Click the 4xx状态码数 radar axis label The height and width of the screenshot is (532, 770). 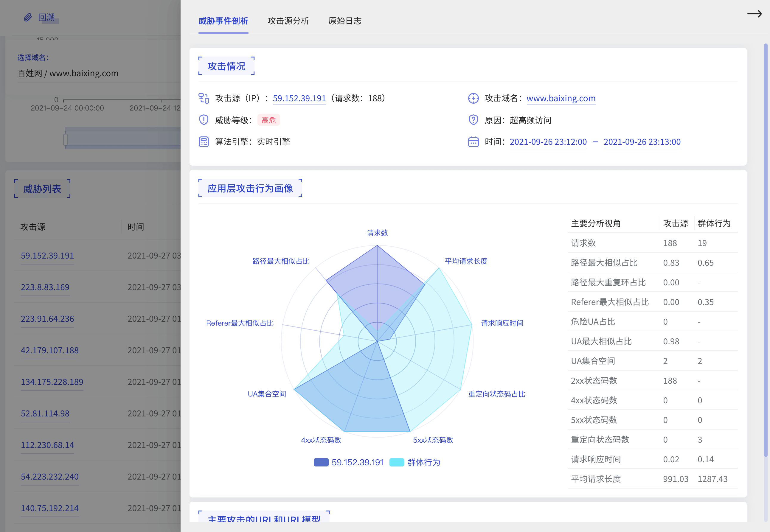(321, 440)
